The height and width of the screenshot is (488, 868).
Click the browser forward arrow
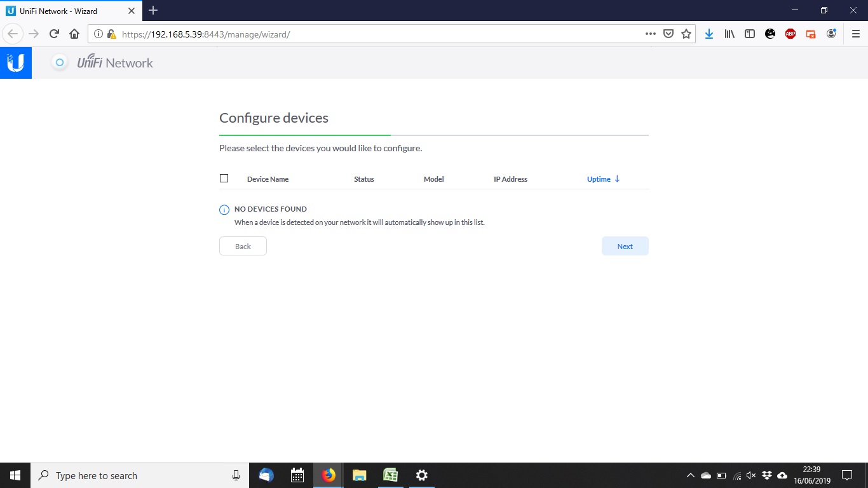[34, 34]
